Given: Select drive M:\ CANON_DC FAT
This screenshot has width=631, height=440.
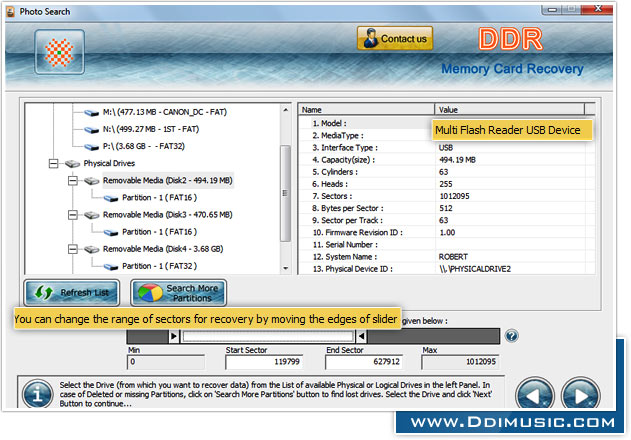Looking at the screenshot, I should (x=165, y=112).
